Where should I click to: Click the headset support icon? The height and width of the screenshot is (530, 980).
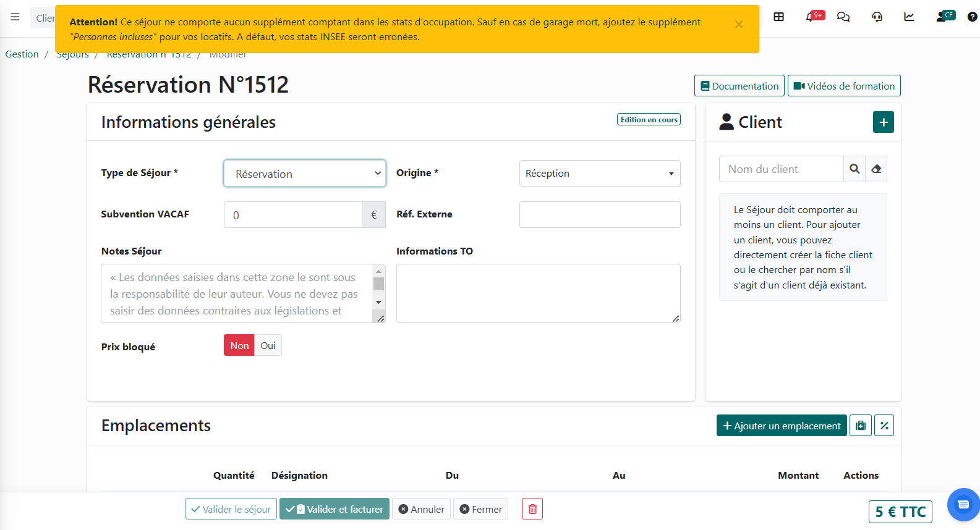point(877,17)
